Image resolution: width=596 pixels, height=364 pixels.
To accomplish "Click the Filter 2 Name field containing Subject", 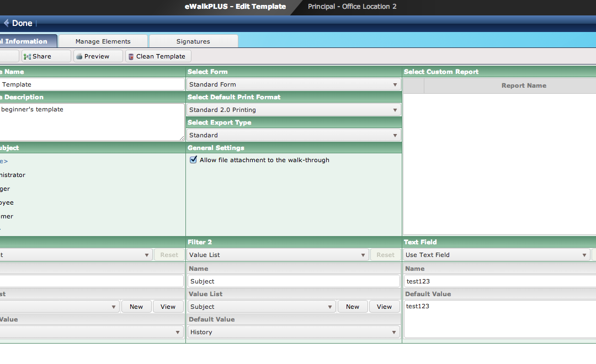I will (294, 281).
